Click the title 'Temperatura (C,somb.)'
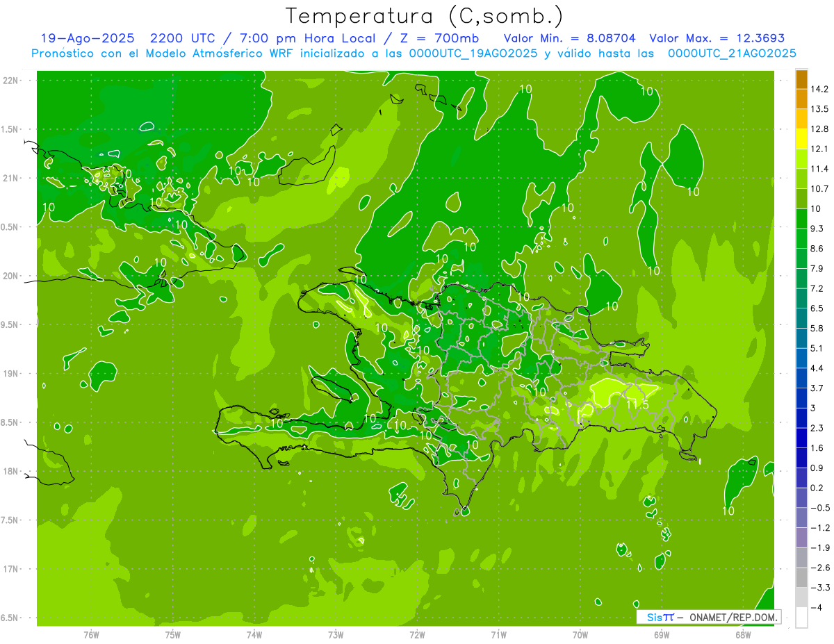Viewport: 834px width, 644px height. click(x=425, y=16)
